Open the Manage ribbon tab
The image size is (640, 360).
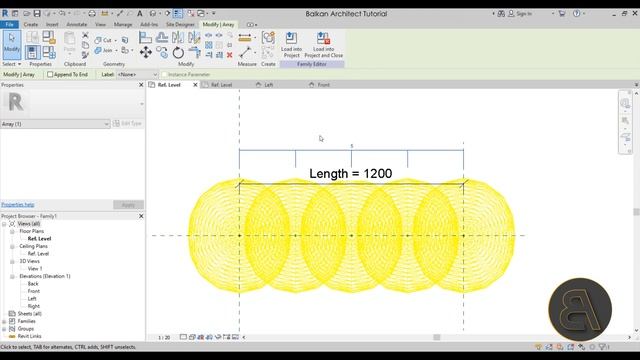[x=123, y=24]
